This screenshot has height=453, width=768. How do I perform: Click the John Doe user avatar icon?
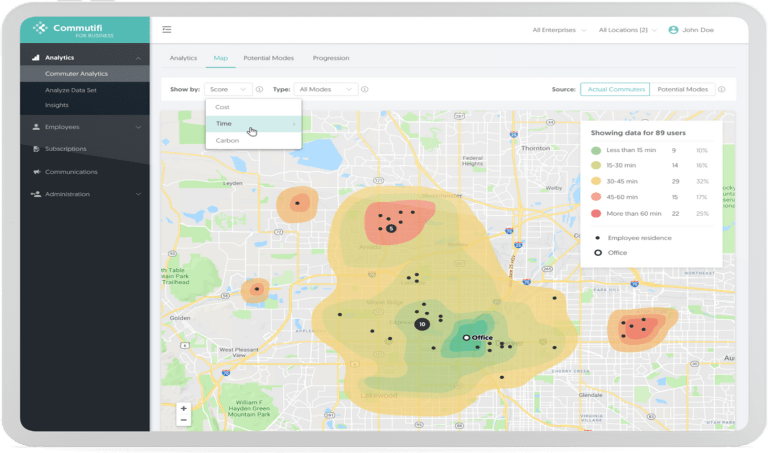(673, 30)
